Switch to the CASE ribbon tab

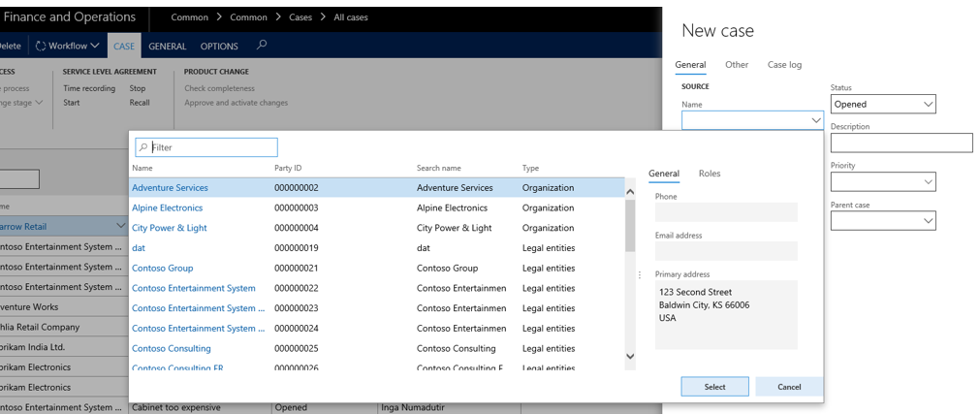124,47
